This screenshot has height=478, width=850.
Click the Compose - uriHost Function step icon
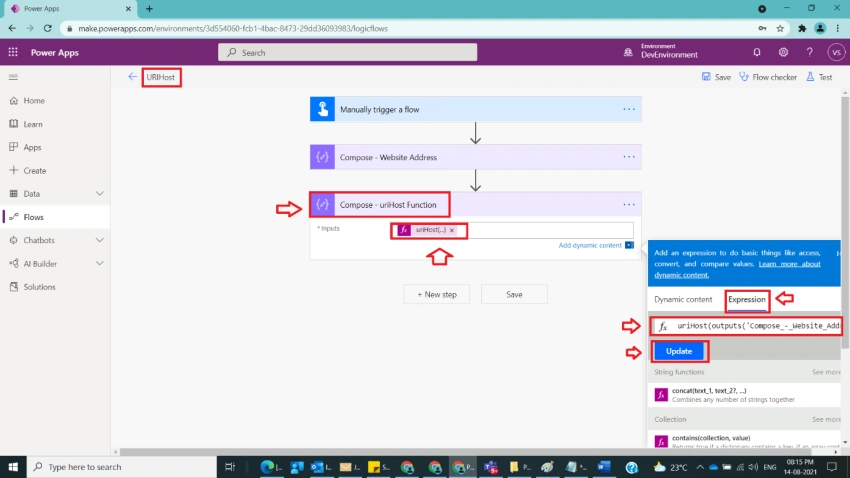click(322, 204)
